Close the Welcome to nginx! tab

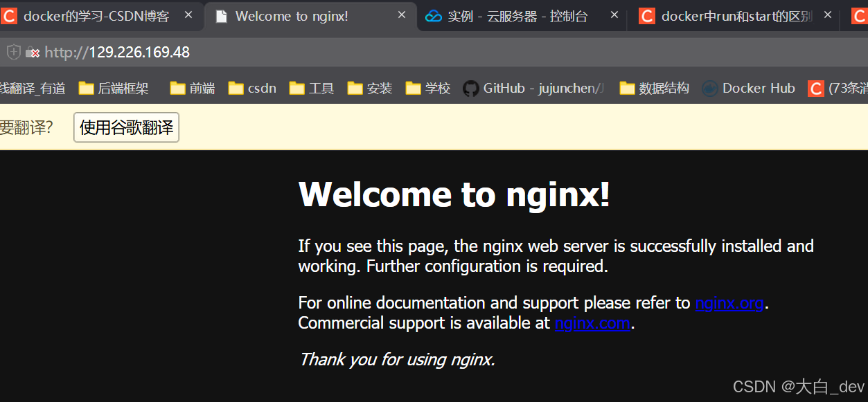[x=401, y=15]
